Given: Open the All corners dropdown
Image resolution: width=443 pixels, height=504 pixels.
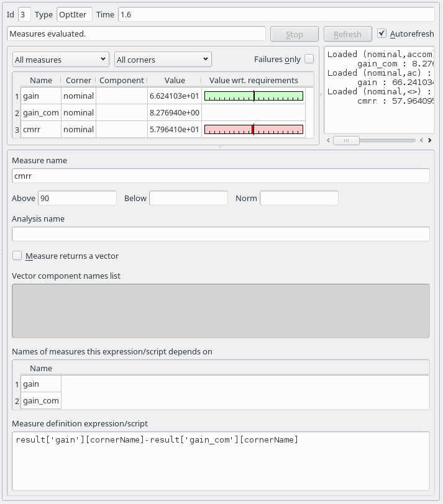Looking at the screenshot, I should click(163, 60).
